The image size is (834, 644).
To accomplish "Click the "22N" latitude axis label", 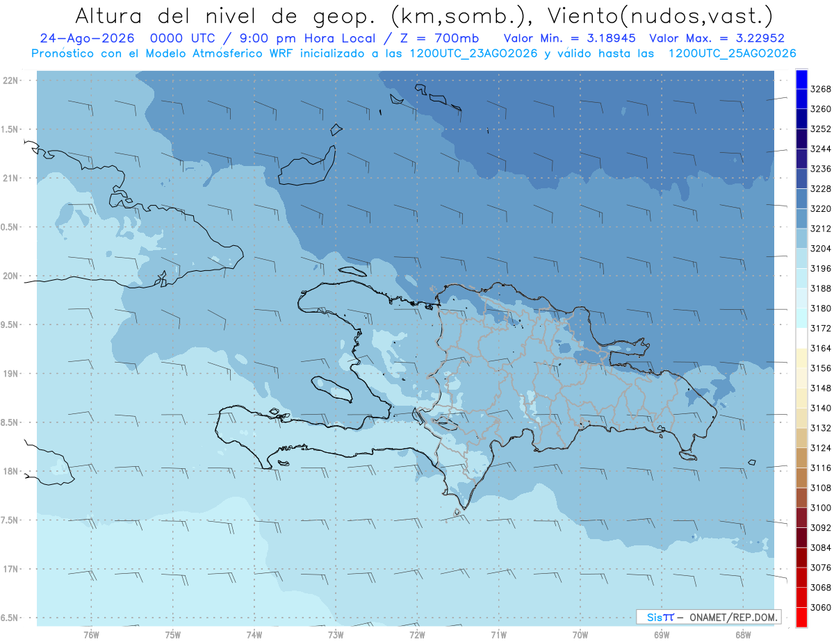I will click(12, 80).
